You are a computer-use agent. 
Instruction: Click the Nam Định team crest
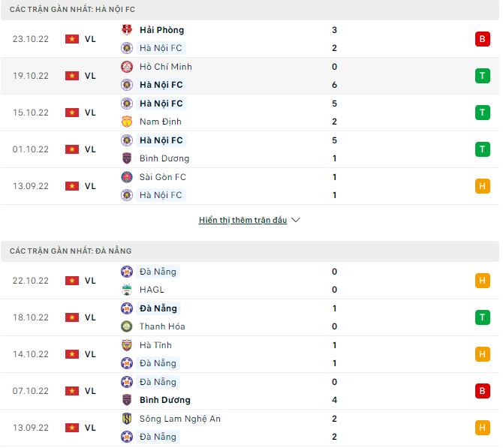pos(126,122)
